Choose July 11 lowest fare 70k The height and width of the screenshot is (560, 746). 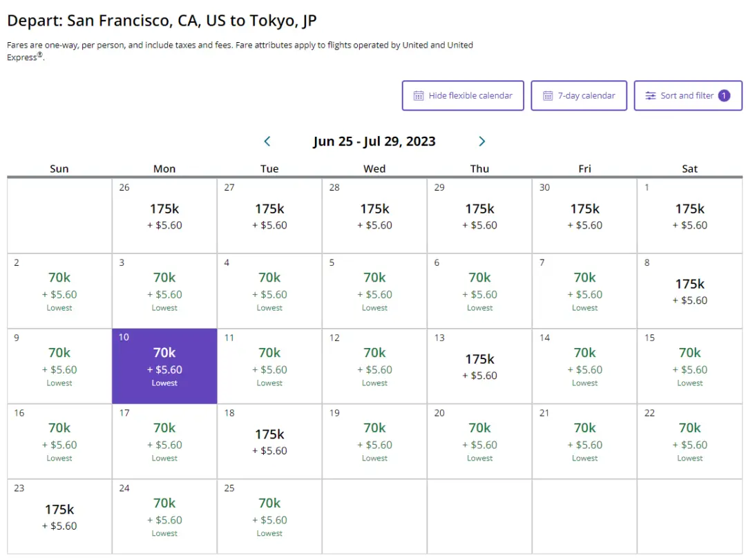click(x=270, y=367)
